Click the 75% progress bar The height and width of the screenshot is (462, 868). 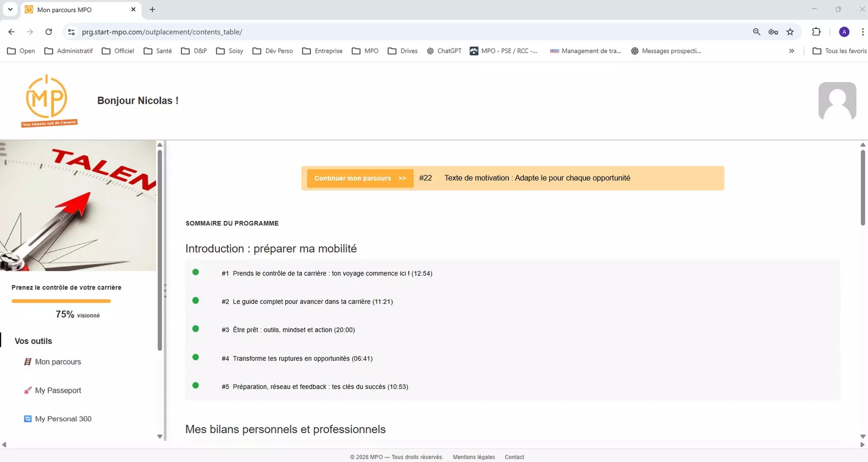pos(61,301)
